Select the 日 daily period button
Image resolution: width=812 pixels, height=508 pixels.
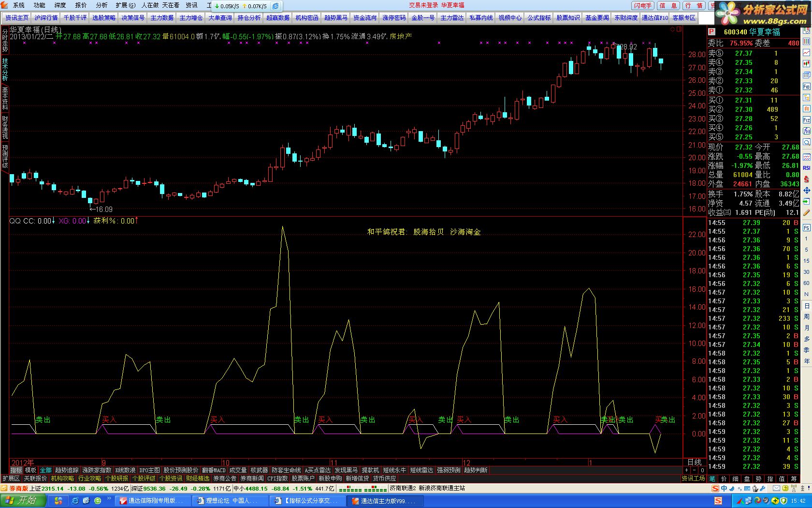pyautogui.click(x=806, y=306)
